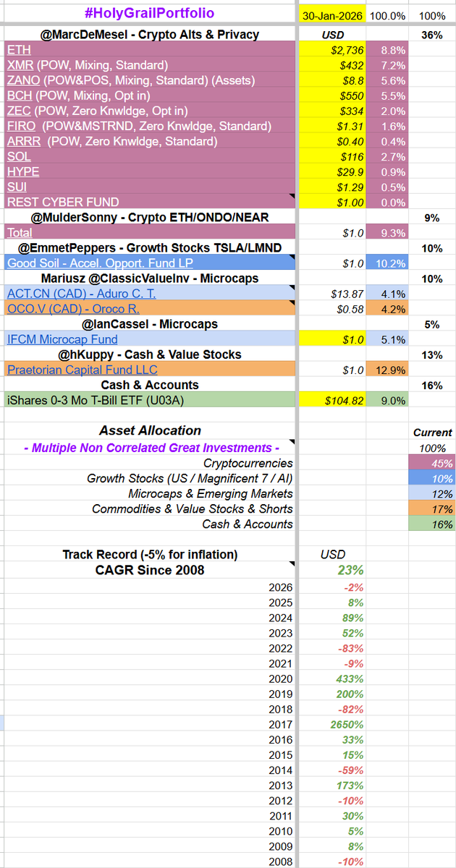Select the Asset Allocation heading cell
456x868 pixels.
tap(151, 430)
